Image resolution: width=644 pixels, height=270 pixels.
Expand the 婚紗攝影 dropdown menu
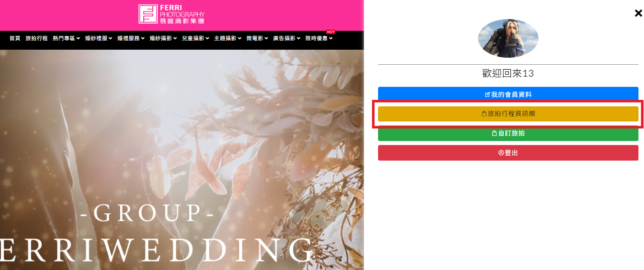tap(163, 38)
